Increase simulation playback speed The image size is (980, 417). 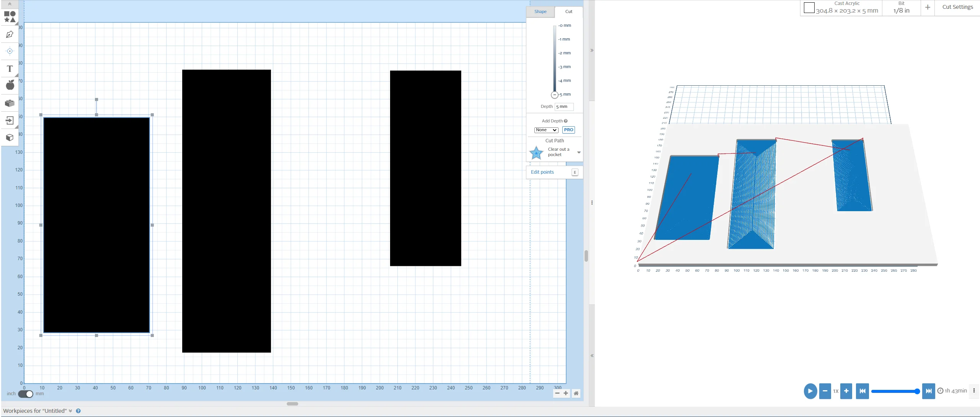(x=846, y=391)
